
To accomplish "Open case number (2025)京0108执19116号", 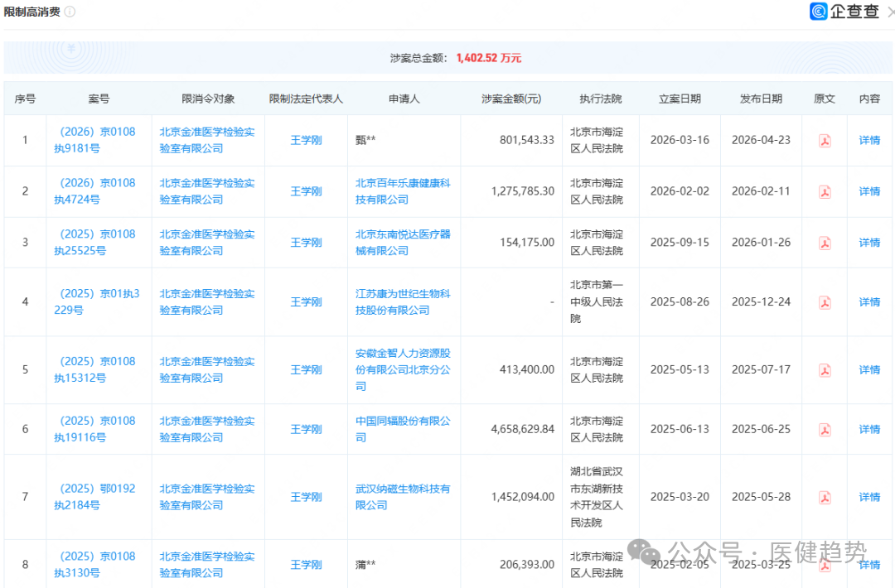I will (95, 430).
